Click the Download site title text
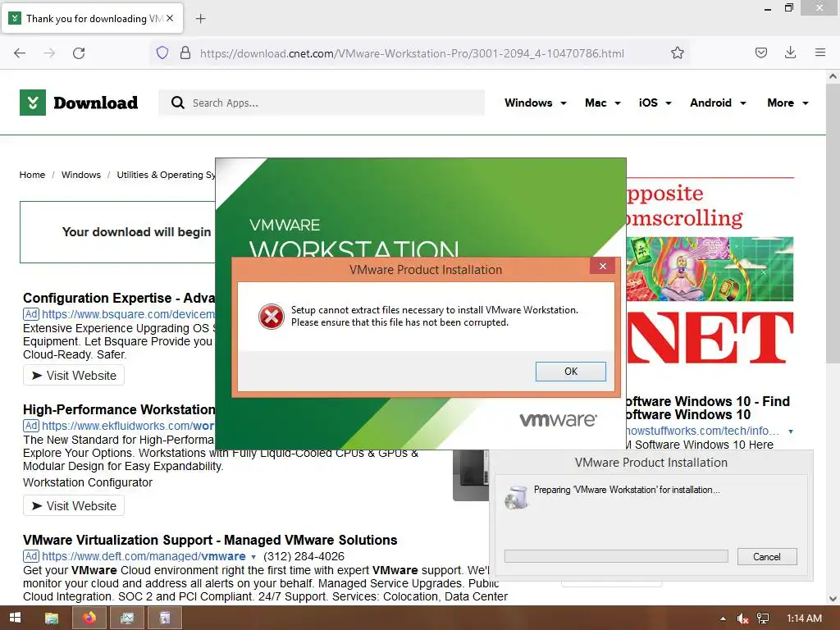Screen dimensions: 840x630 95,103
